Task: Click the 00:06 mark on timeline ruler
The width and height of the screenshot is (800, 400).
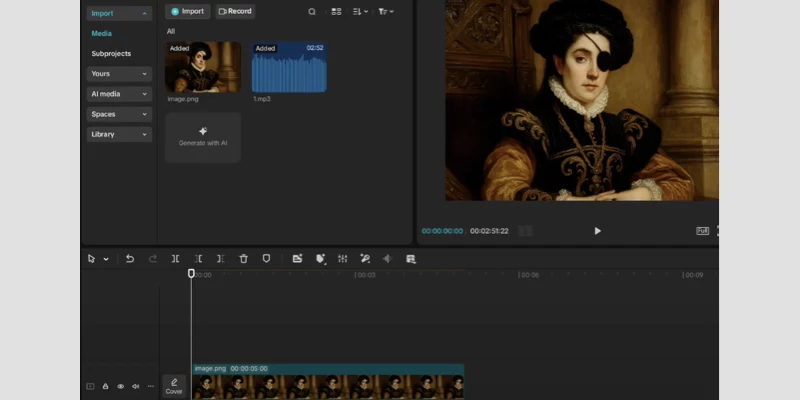Action: click(529, 275)
